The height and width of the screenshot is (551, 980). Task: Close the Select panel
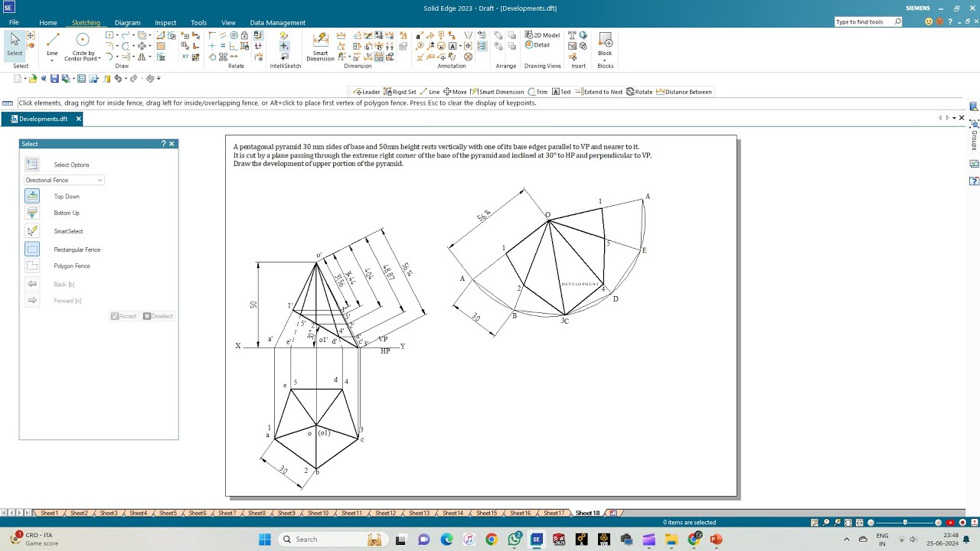[171, 144]
